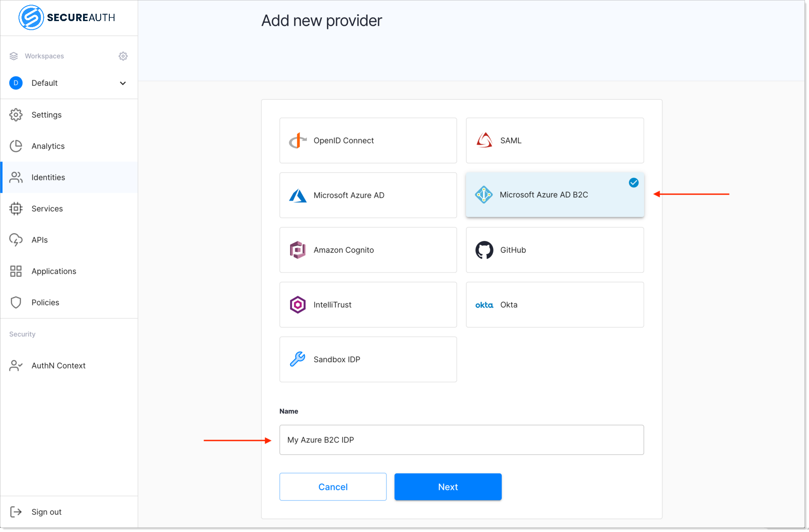Click the blue D workspace avatar

tap(16, 83)
